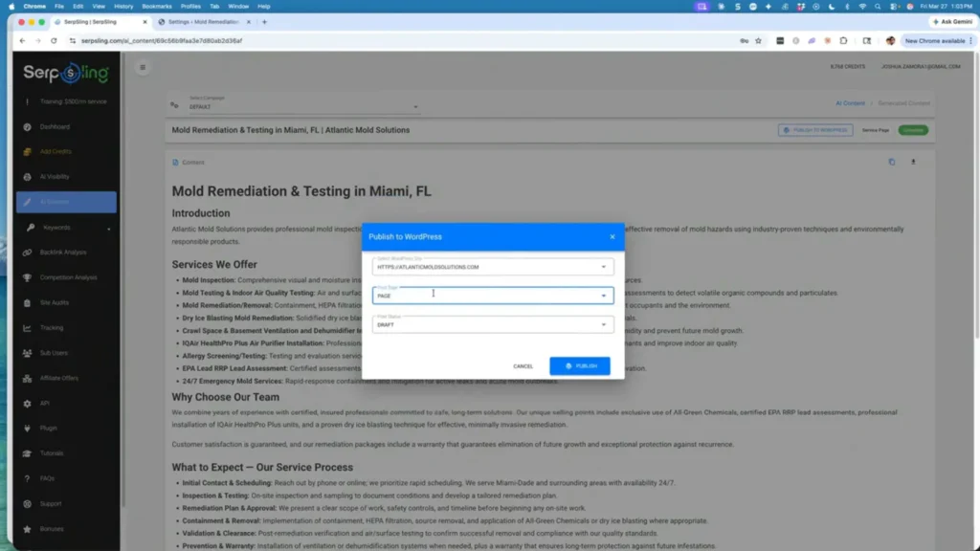The width and height of the screenshot is (980, 551).
Task: Cancel the Publish to WordPress dialog
Action: [523, 365]
